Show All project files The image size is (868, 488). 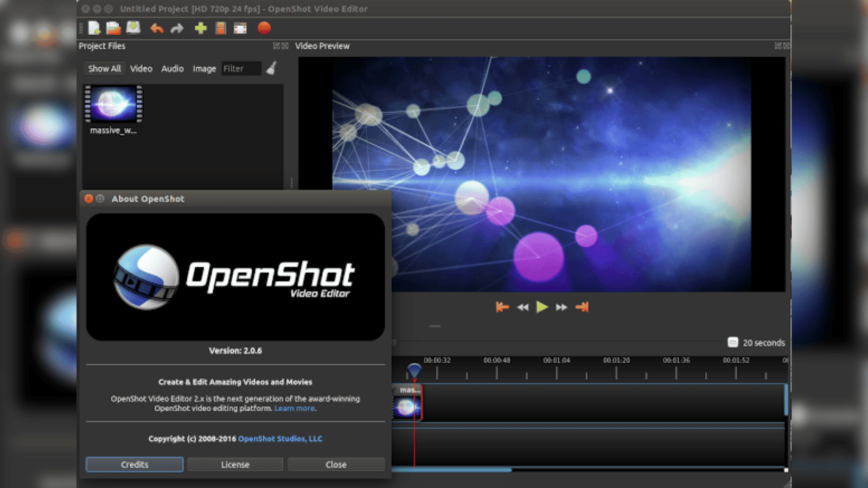point(104,68)
